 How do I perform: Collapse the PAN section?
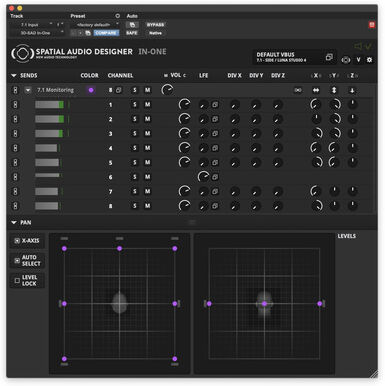(x=14, y=222)
